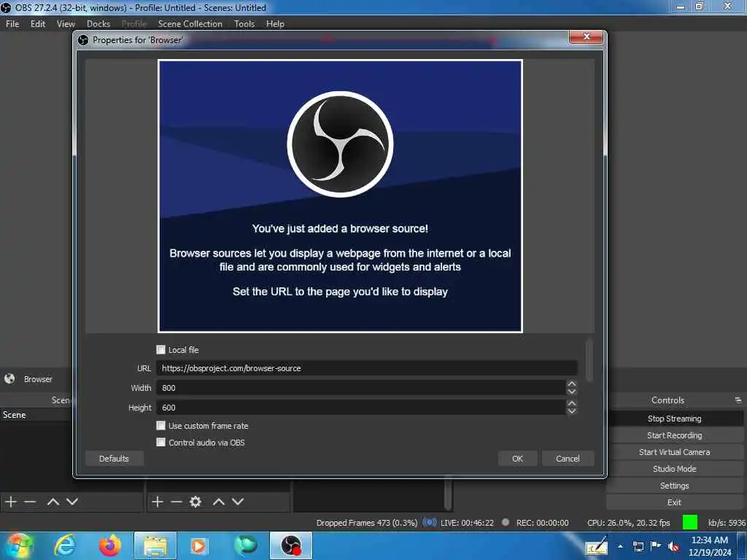Image resolution: width=747 pixels, height=560 pixels.
Task: Open the green bird application in the taskbar
Action: pos(246,545)
